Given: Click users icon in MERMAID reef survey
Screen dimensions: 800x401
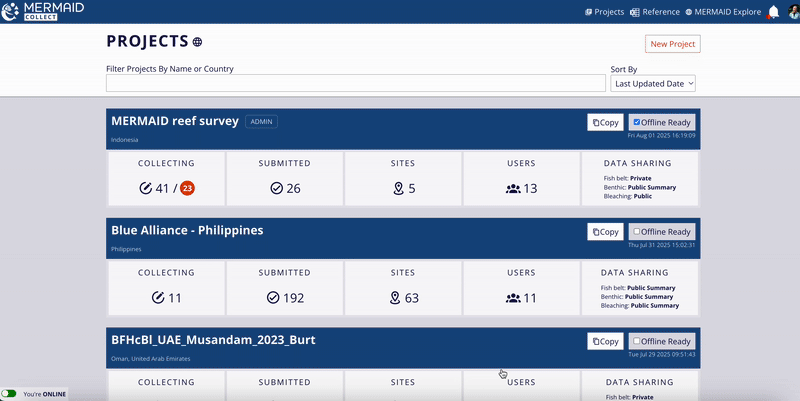Looking at the screenshot, I should coord(513,189).
